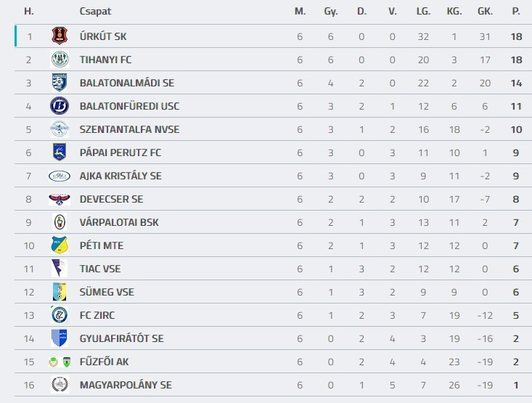Viewport: 532px width, 403px height.
Task: Select the TIAC VSE team name
Action: (x=100, y=269)
